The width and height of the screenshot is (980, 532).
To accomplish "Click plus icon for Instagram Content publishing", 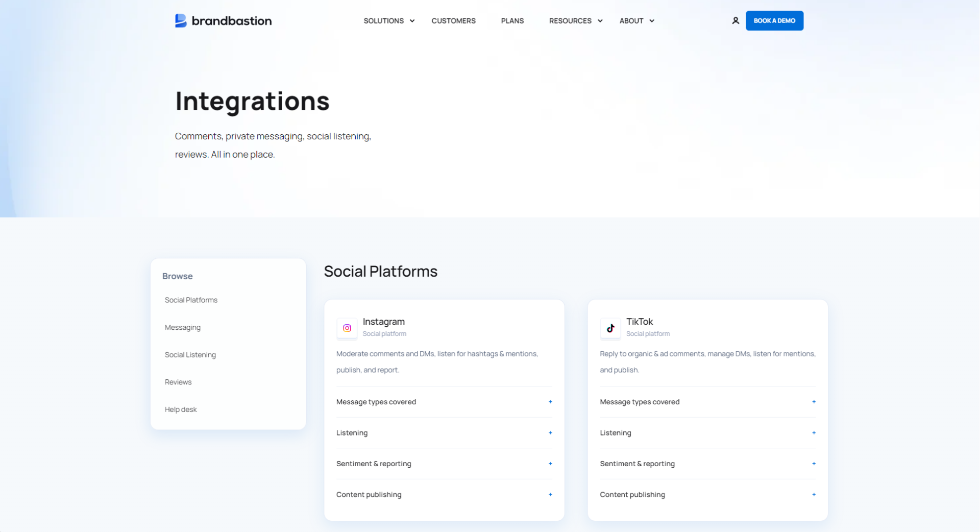I will pos(550,495).
